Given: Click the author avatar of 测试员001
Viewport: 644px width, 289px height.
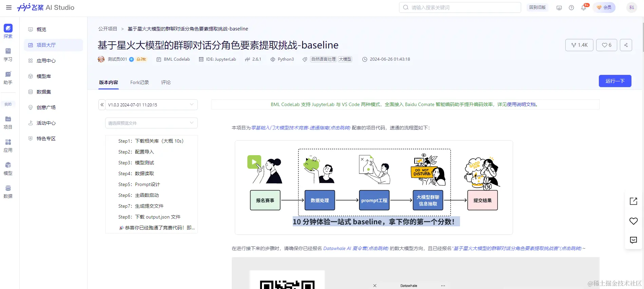Looking at the screenshot, I should point(101,59).
